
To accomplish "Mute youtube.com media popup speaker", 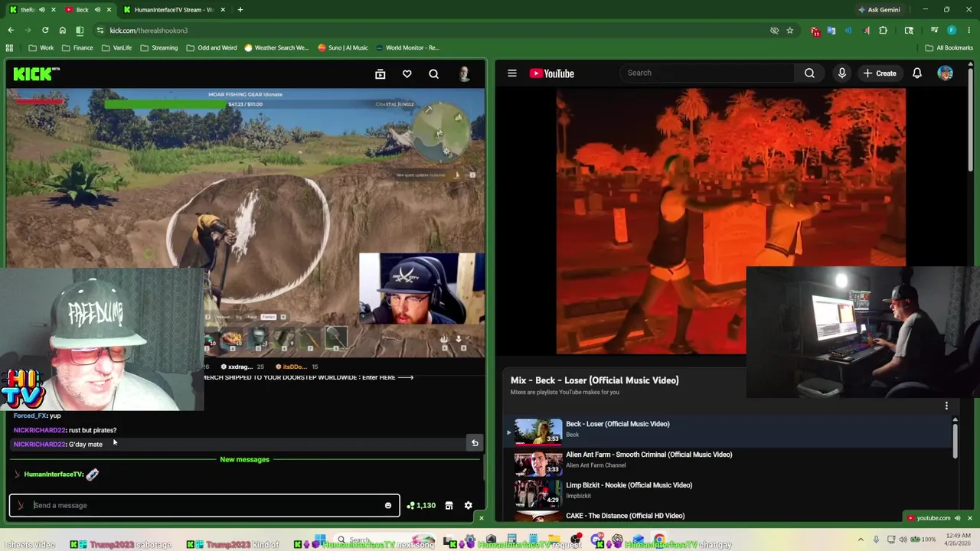I will (957, 518).
